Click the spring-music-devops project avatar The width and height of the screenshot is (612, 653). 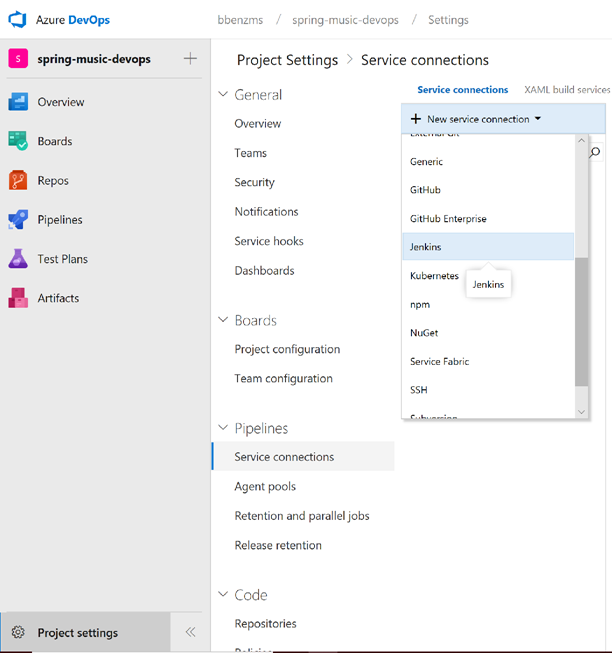18,58
